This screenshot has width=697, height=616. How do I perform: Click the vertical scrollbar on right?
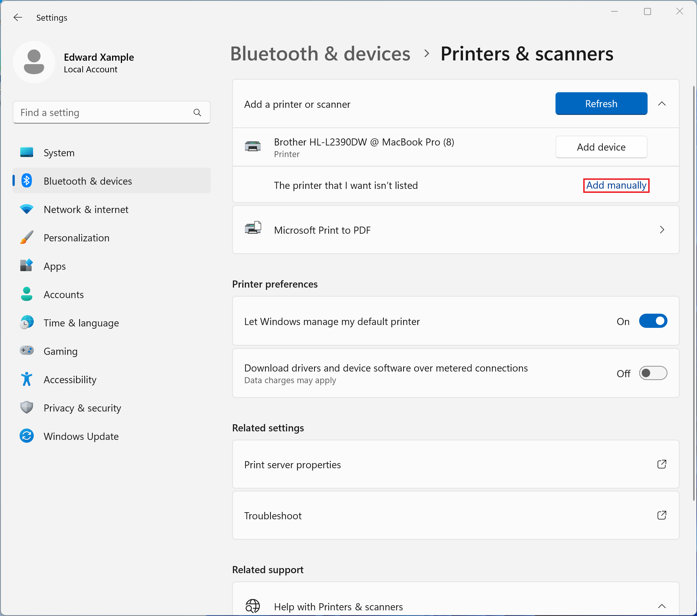click(x=694, y=293)
